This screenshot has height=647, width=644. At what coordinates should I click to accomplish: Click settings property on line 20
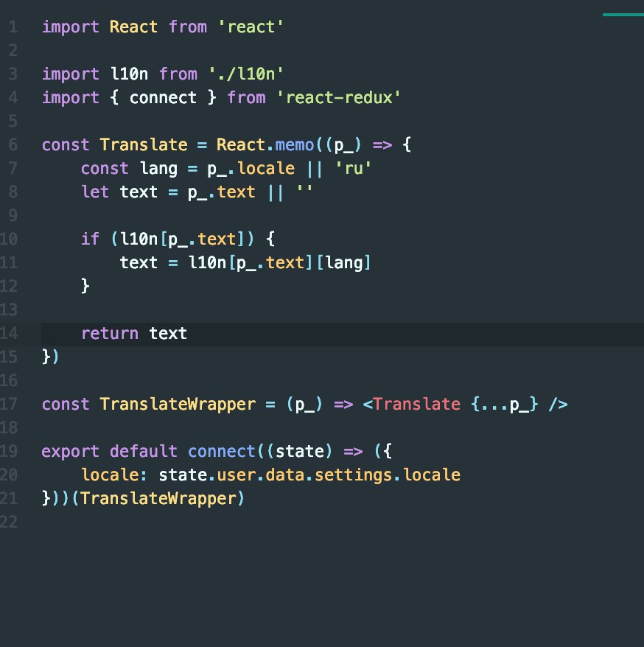click(x=353, y=475)
